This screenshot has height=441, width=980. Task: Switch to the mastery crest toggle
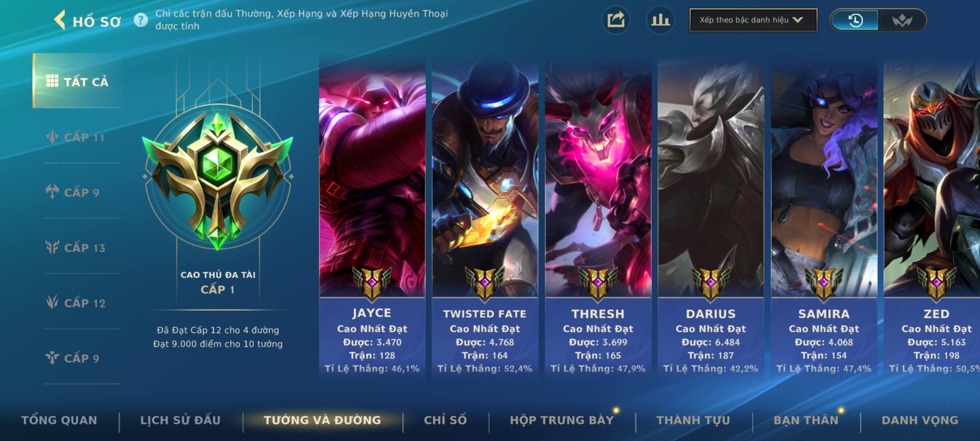[x=902, y=20]
